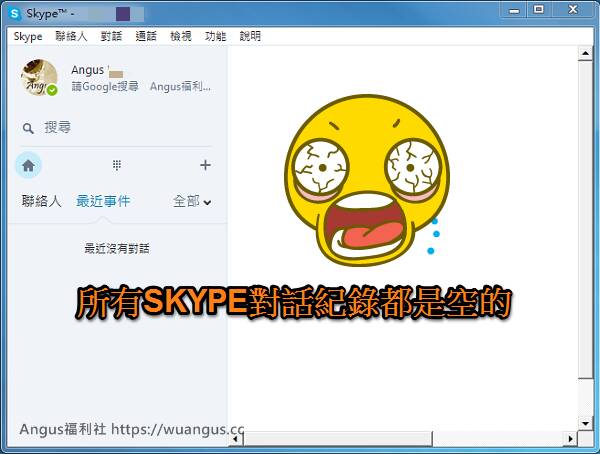Image resolution: width=600 pixels, height=454 pixels.
Task: Maximize the Skype window
Action: click(538, 10)
